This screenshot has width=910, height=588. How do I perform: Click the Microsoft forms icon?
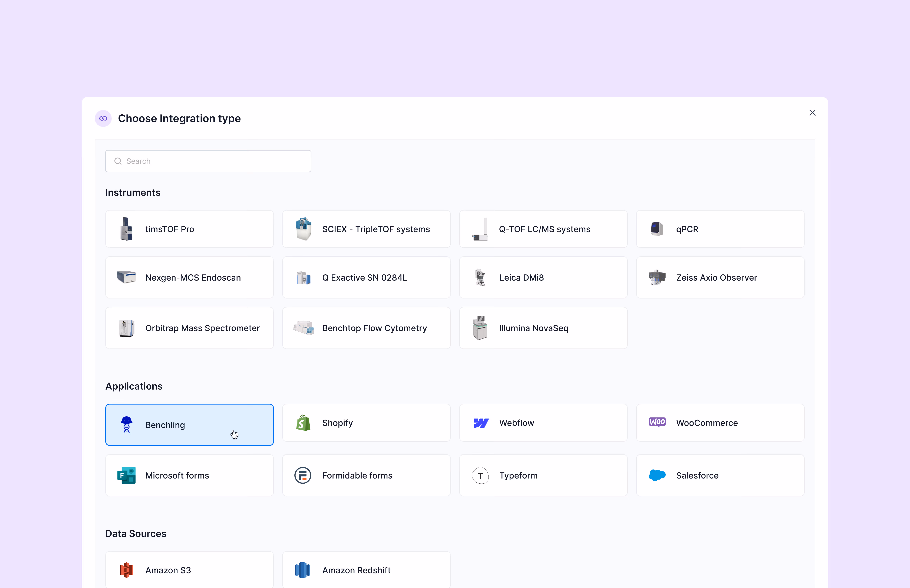point(126,475)
